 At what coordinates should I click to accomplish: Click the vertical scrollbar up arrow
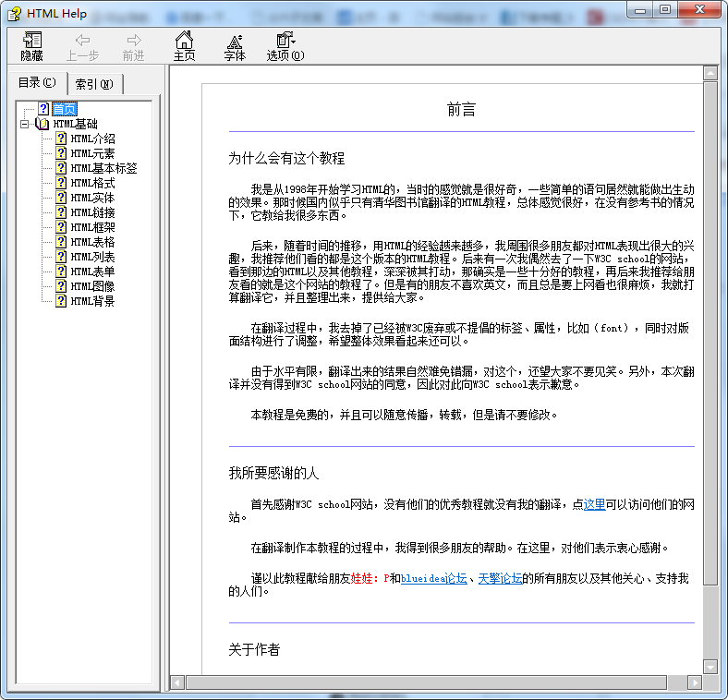(x=710, y=73)
